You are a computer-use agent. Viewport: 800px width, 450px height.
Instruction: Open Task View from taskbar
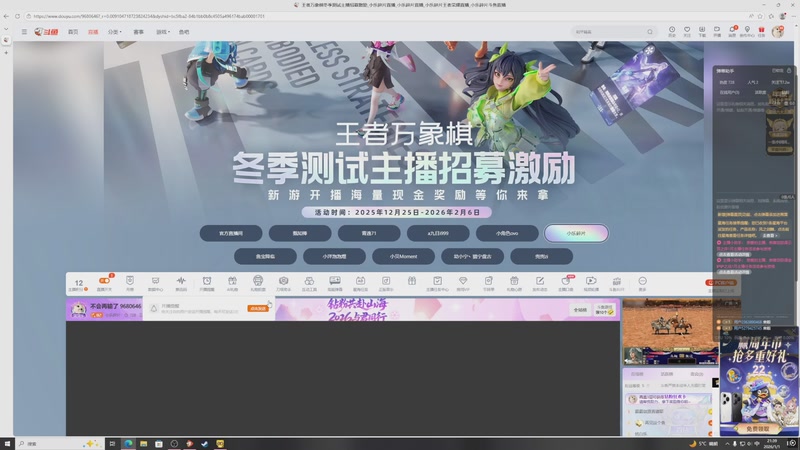click(112, 443)
